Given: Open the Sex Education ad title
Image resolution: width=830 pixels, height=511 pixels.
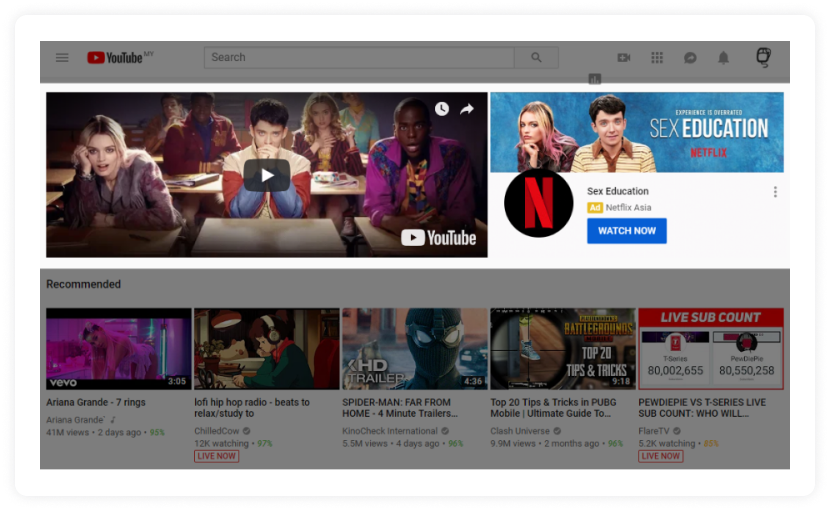Looking at the screenshot, I should [617, 191].
